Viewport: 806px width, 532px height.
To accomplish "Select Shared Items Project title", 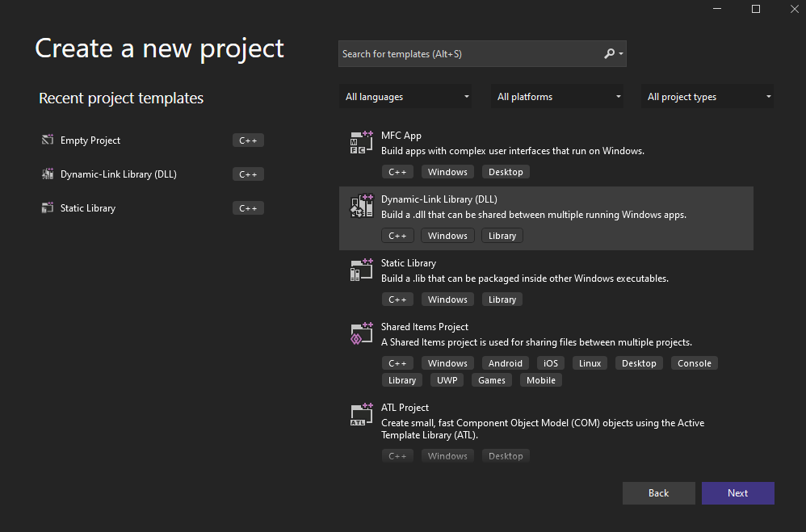I will [425, 327].
